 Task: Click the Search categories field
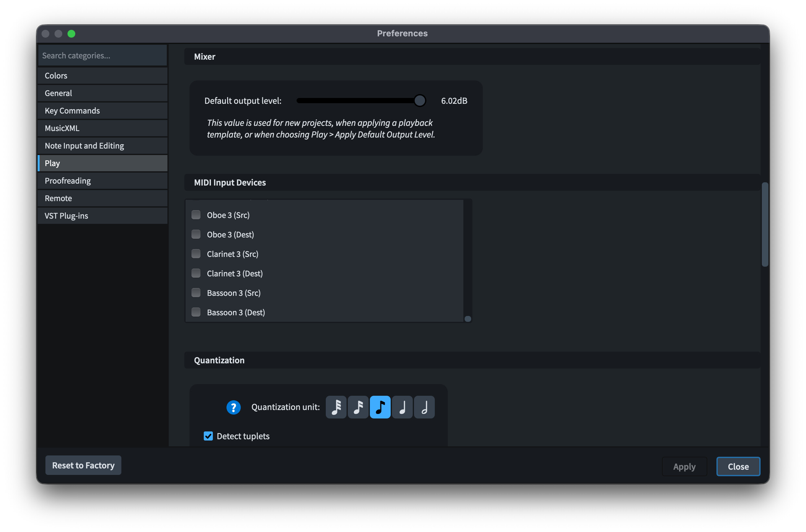coord(103,55)
